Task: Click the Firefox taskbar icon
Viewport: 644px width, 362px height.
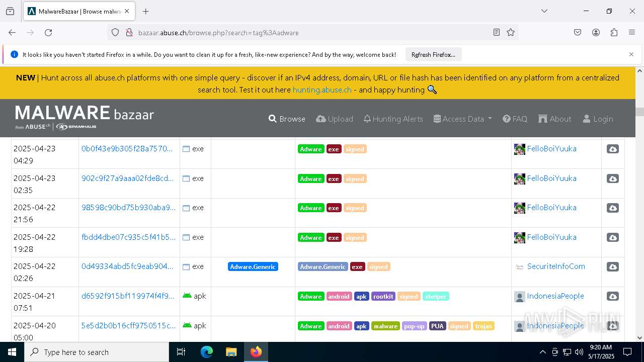Action: coord(256,352)
